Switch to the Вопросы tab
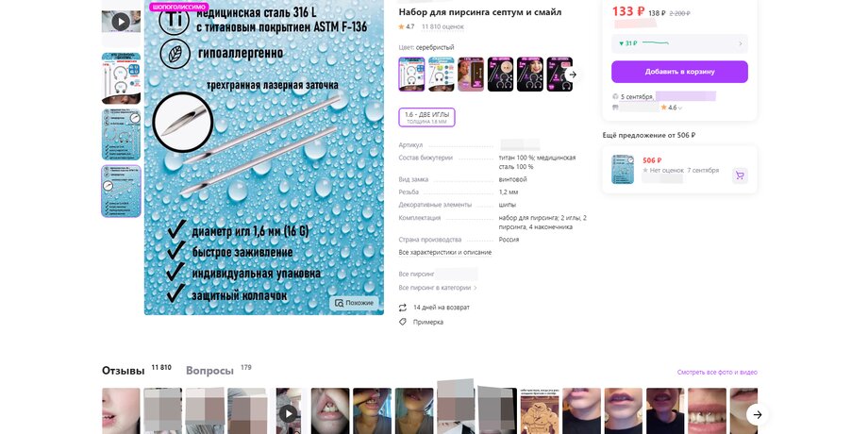Screen dimensions: 868x434 (x=209, y=371)
